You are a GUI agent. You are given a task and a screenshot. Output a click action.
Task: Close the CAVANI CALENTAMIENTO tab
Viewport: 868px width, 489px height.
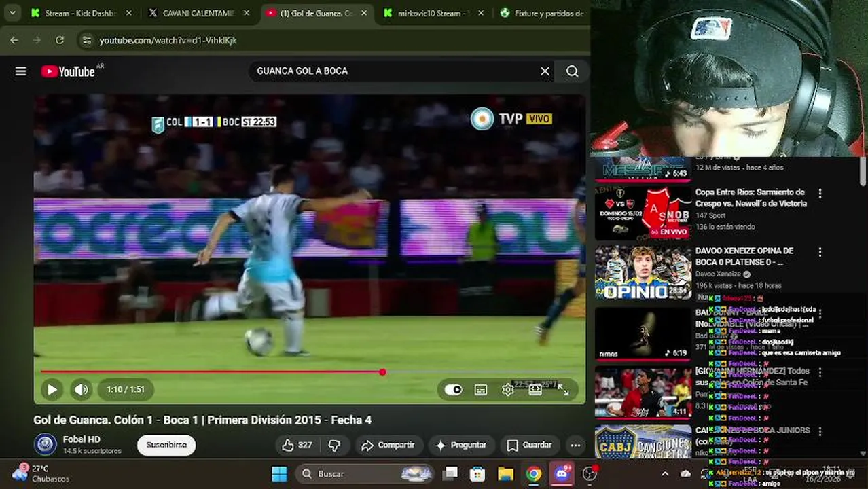[x=247, y=13]
